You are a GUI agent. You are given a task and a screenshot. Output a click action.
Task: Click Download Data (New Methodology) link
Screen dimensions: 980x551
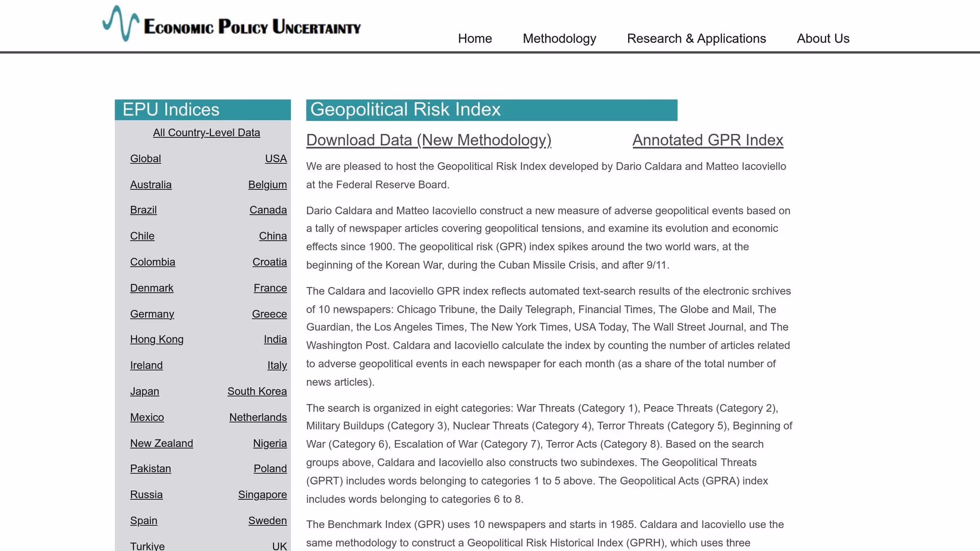[429, 140]
